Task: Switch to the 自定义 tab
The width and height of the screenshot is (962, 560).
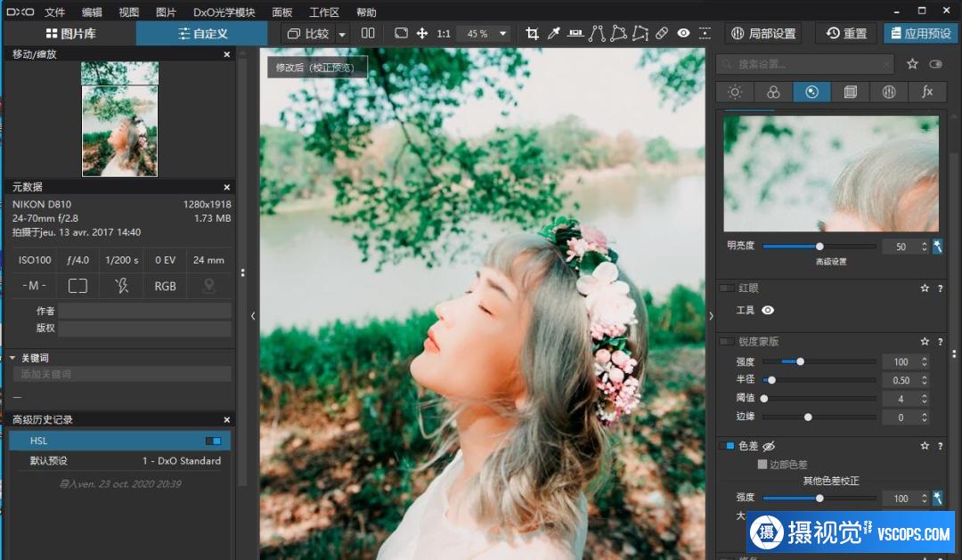Action: (x=202, y=33)
